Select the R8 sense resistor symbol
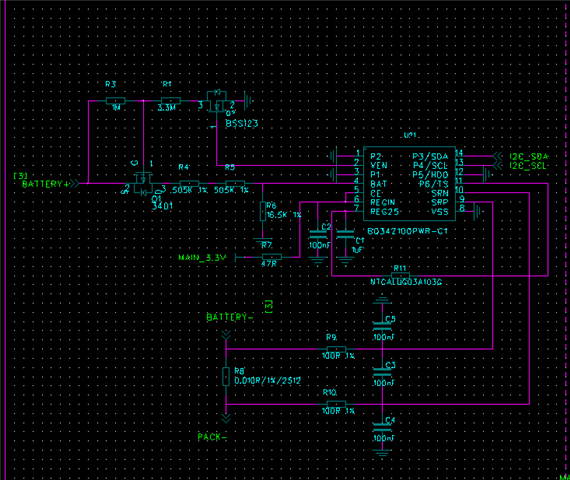Image resolution: width=570 pixels, height=480 pixels. tap(226, 376)
